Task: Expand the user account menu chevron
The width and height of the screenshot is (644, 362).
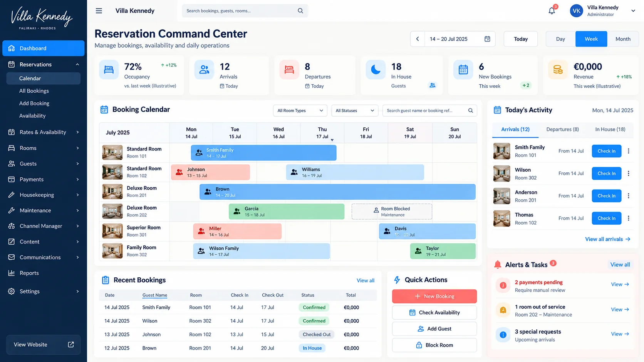Action: [633, 11]
